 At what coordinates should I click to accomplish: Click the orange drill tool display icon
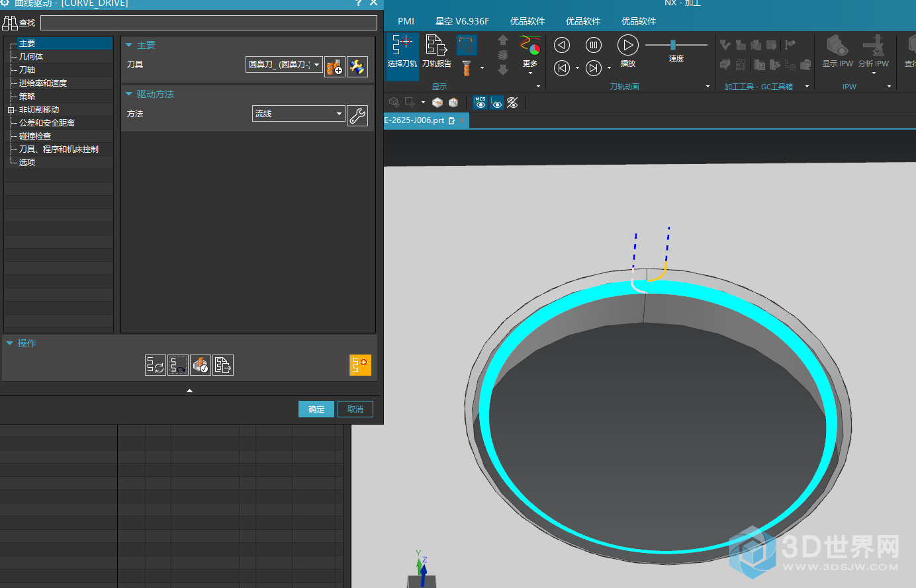pyautogui.click(x=467, y=68)
